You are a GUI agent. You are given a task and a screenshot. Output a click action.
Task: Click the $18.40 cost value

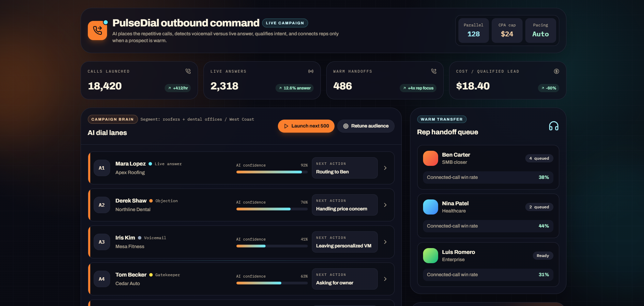pyautogui.click(x=473, y=86)
